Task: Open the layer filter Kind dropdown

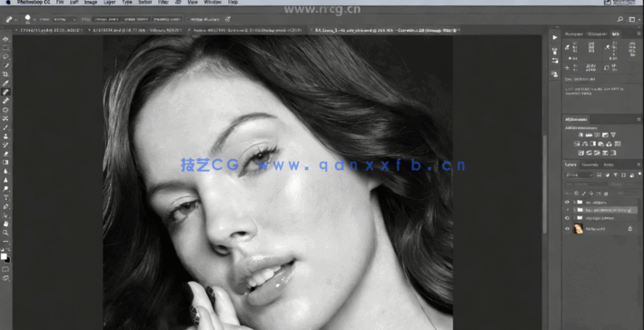Action: (580, 175)
